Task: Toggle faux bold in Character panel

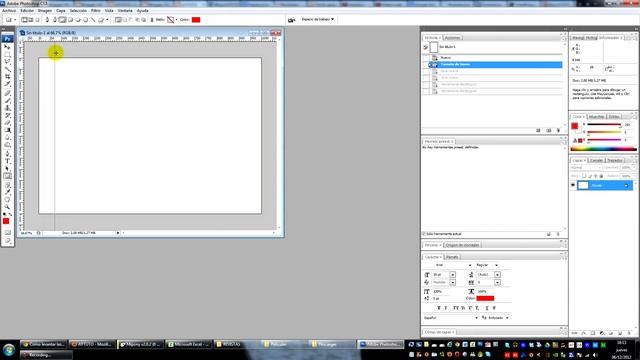Action: [x=439, y=308]
